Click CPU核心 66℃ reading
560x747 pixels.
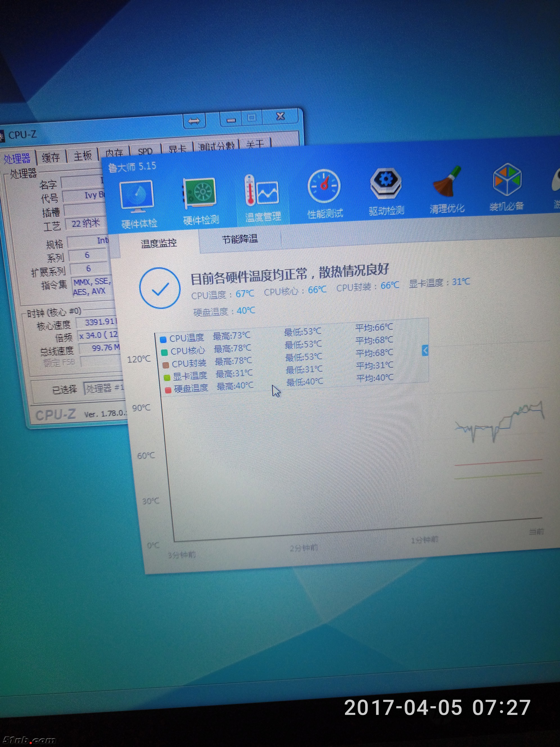click(x=295, y=291)
